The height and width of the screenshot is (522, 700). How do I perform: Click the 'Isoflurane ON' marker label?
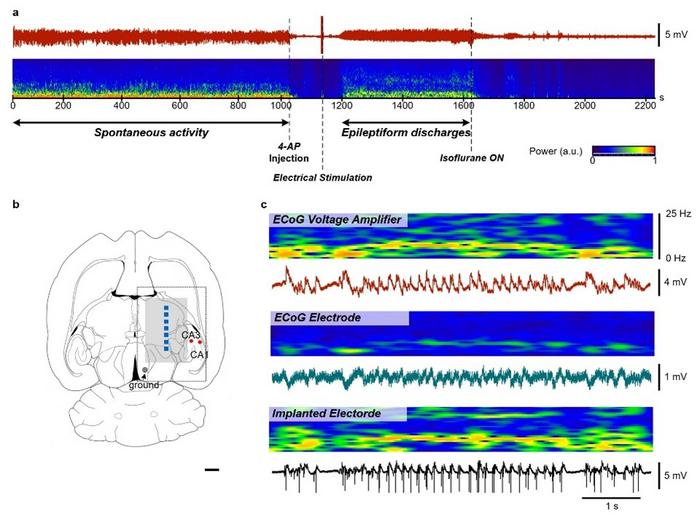click(x=471, y=157)
